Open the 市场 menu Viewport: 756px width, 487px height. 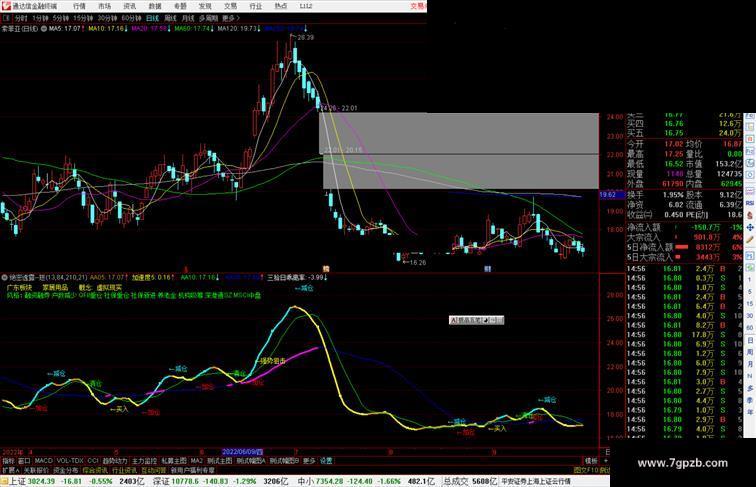104,6
